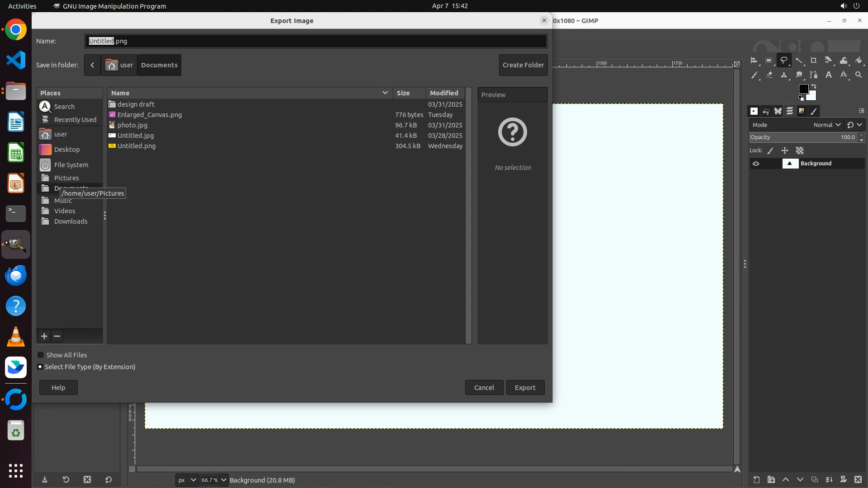Select the Fuzzy Select magic wand tool
868x488 pixels.
799,61
